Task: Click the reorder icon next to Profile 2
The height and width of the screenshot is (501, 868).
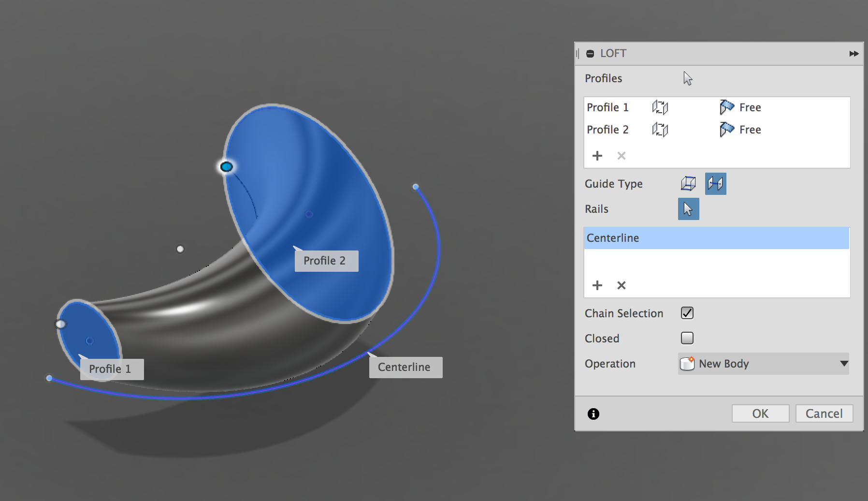Action: 660,130
